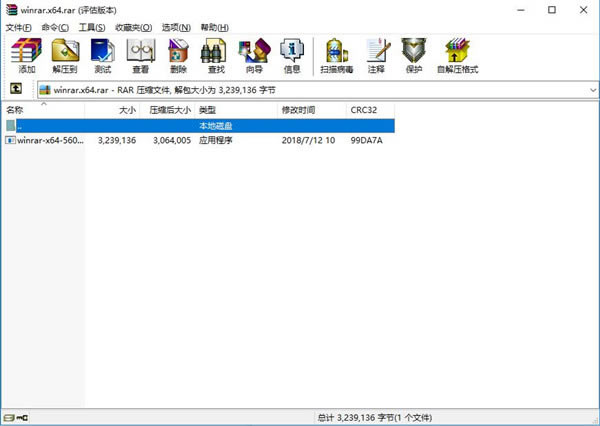Click the 应用程序 type cell

tap(216, 140)
